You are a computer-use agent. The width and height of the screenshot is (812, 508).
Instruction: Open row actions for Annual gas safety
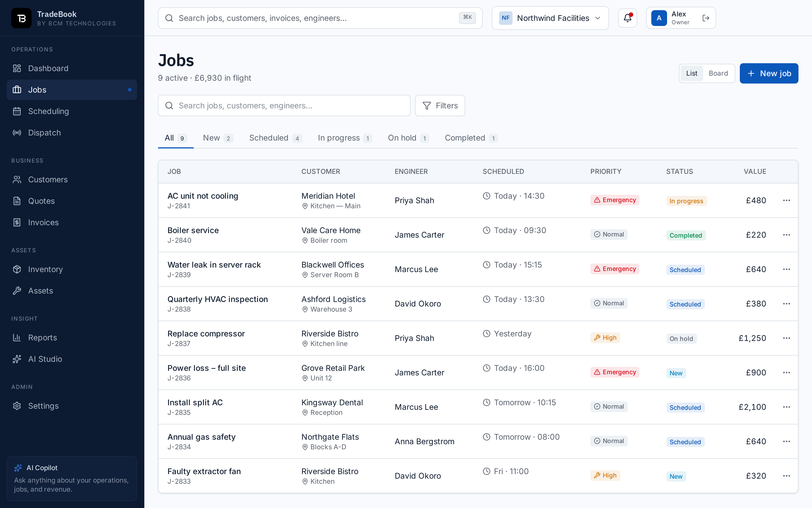(787, 441)
